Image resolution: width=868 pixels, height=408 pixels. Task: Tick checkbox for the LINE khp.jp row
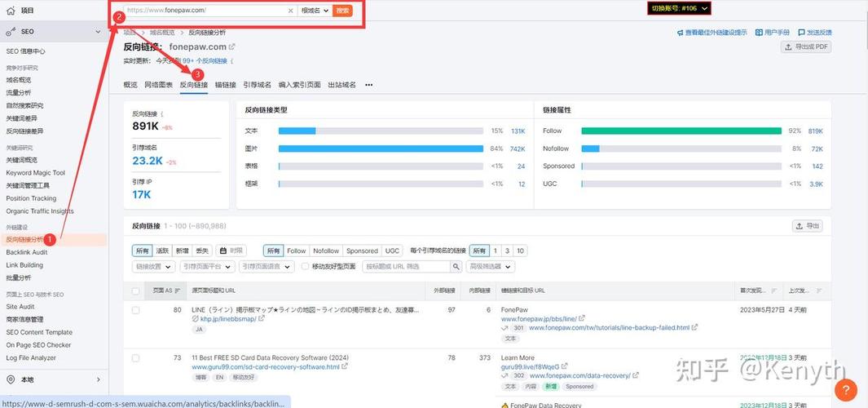(135, 310)
